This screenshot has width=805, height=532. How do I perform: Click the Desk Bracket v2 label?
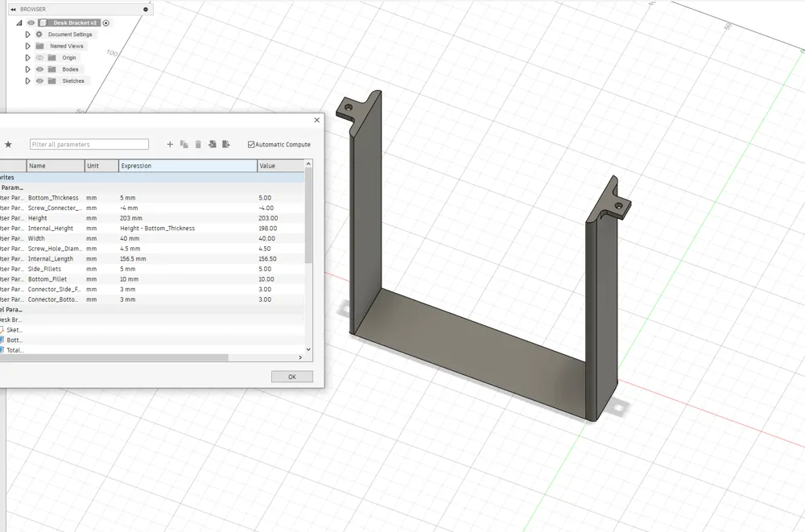(x=75, y=23)
